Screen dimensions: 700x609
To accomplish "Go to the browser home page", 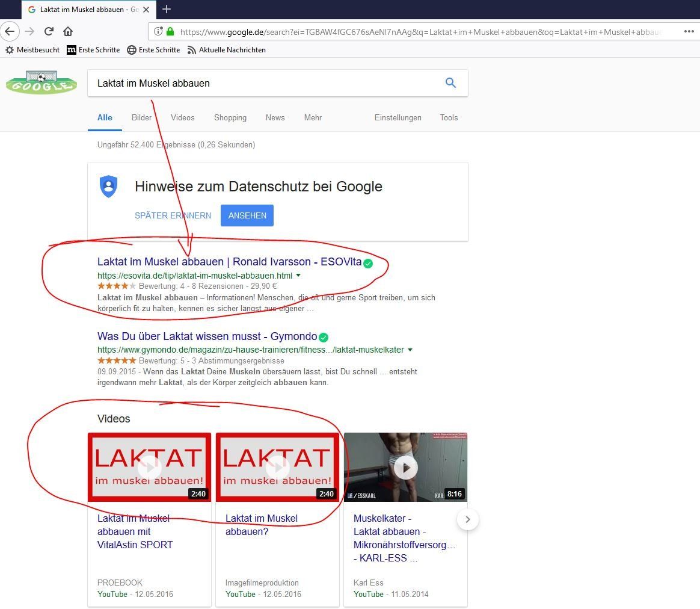I will (68, 31).
